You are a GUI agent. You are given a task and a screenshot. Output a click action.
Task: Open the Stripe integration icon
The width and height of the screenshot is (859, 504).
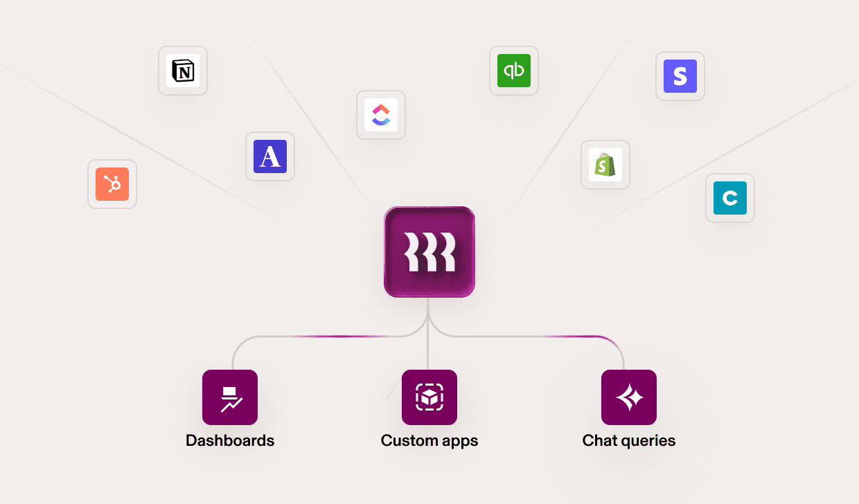click(680, 76)
